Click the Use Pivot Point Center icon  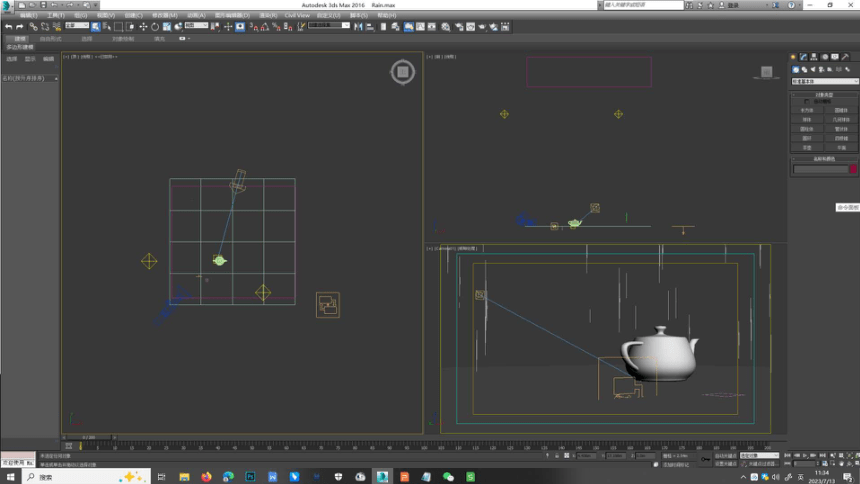tap(216, 26)
